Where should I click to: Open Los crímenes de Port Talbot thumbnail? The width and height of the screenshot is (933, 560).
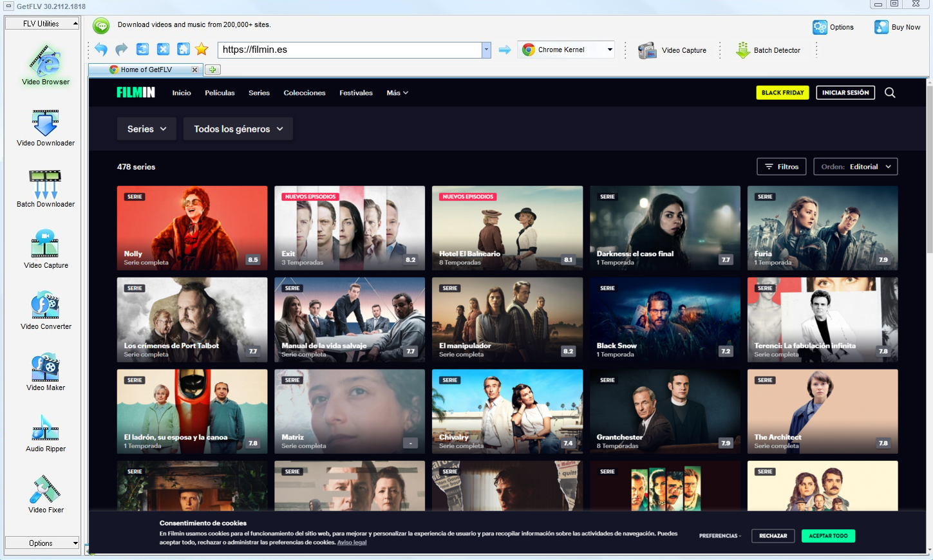pyautogui.click(x=192, y=320)
